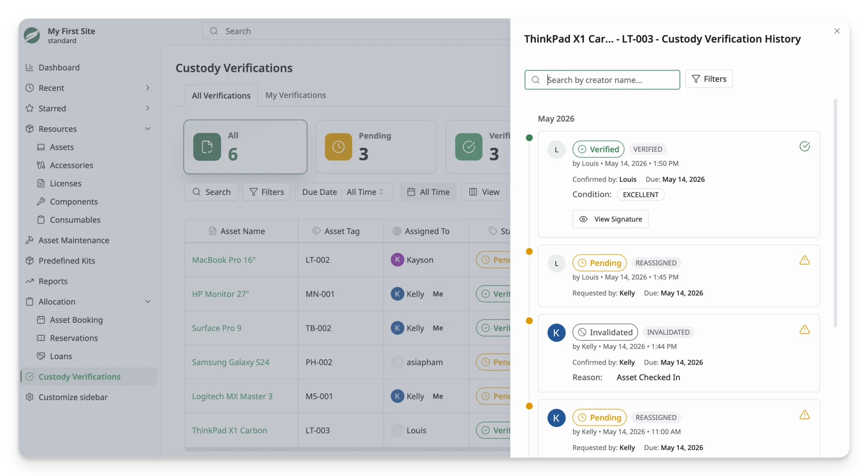
Task: Click Kelly's avatar on the Invalidated entry
Action: tap(556, 333)
